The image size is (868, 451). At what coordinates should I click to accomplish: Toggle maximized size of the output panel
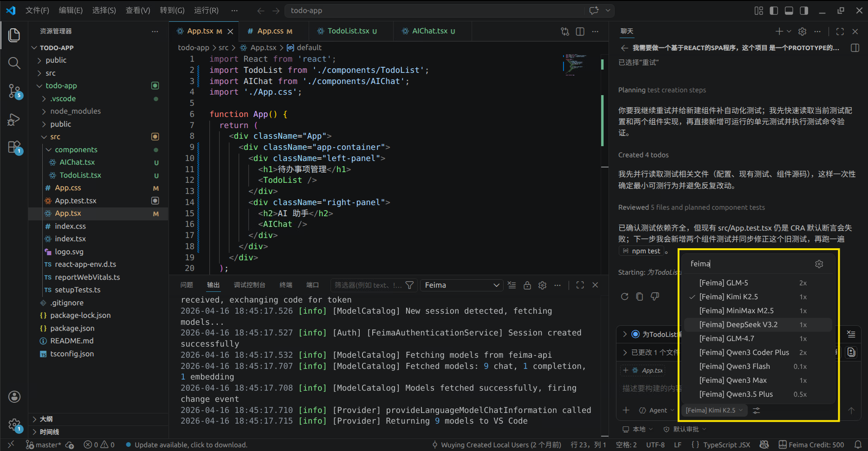[x=580, y=285]
